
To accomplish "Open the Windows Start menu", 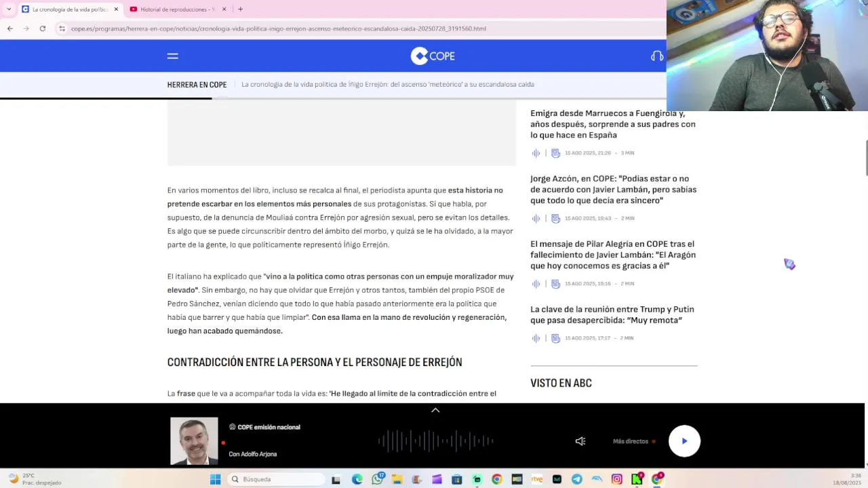I will tap(215, 479).
